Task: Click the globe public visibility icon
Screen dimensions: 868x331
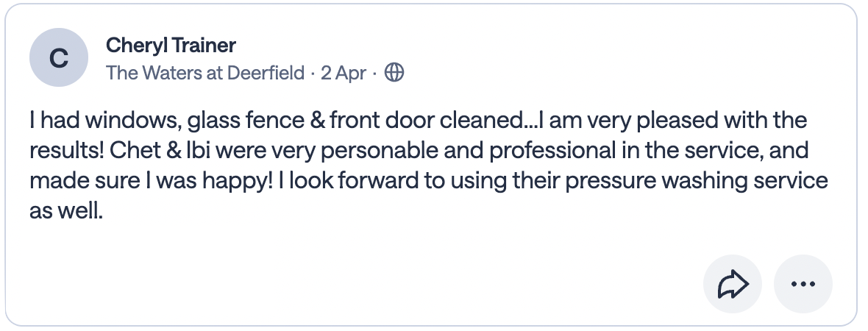Action: [394, 72]
